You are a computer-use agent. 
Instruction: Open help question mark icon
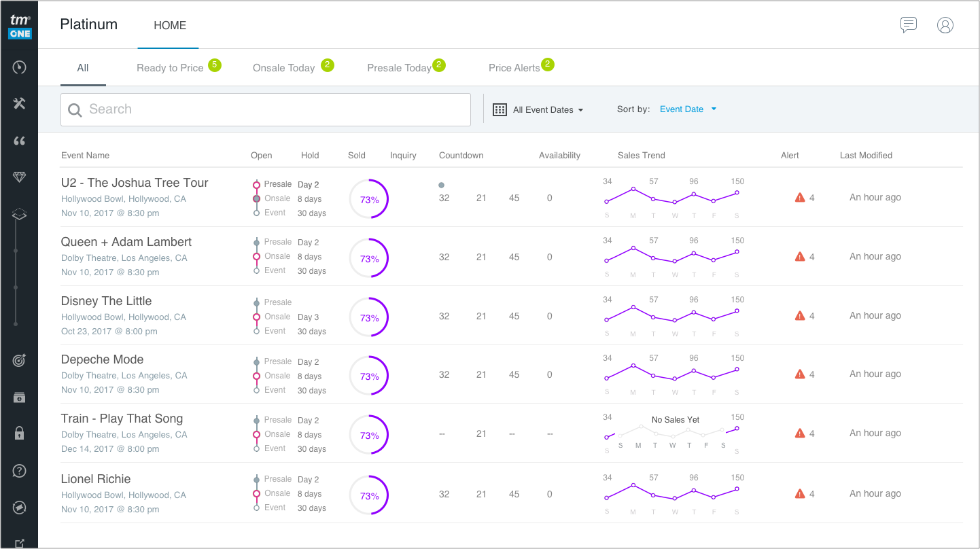coord(19,471)
